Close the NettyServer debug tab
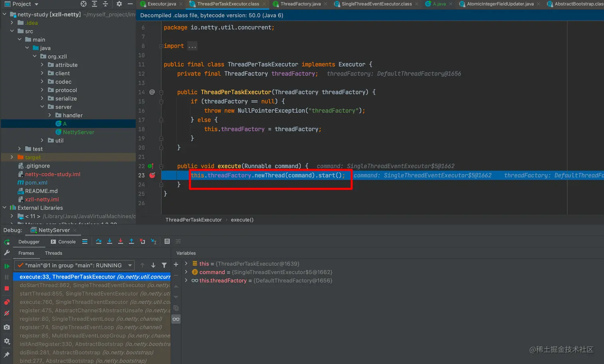 point(75,231)
